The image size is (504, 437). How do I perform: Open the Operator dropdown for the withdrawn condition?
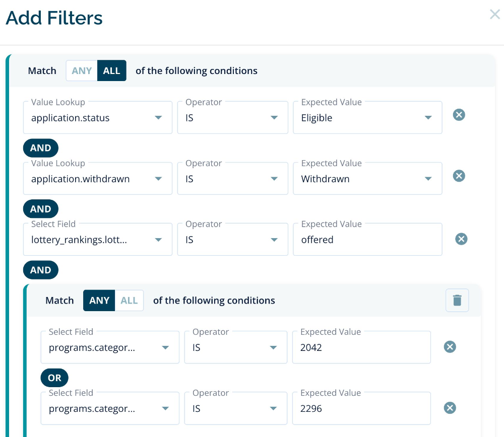(232, 178)
